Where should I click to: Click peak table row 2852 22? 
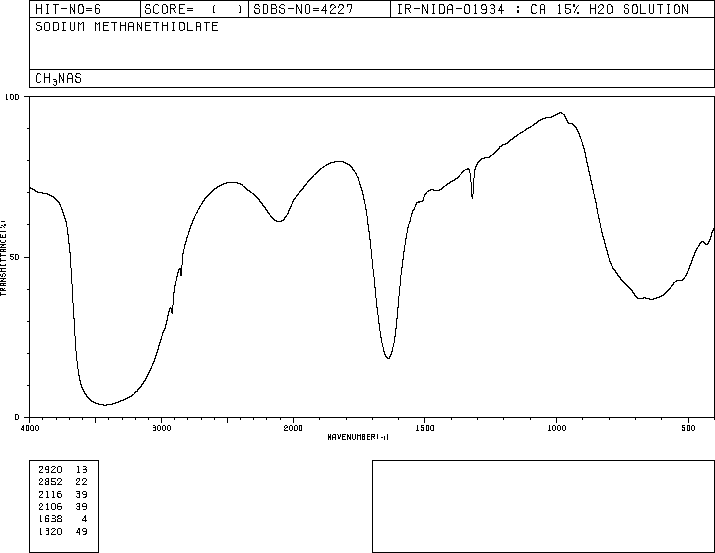pyautogui.click(x=63, y=481)
